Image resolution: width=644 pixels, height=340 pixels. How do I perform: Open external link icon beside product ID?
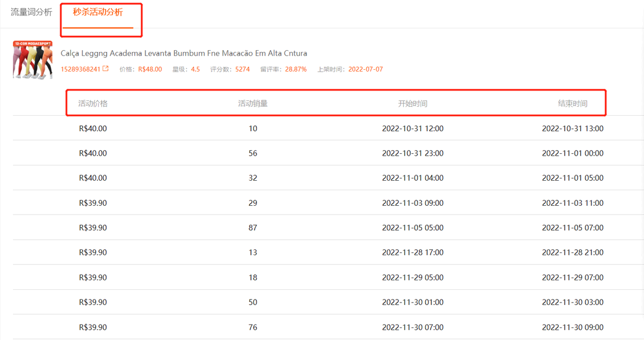point(106,69)
